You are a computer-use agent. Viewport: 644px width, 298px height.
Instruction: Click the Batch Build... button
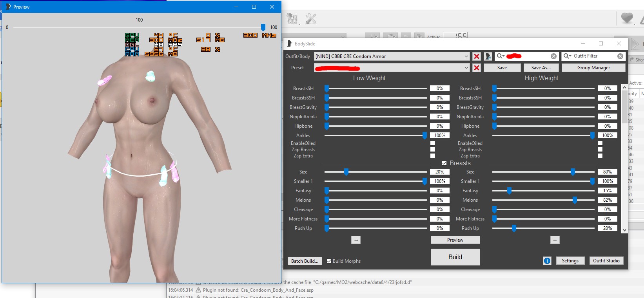pyautogui.click(x=305, y=261)
